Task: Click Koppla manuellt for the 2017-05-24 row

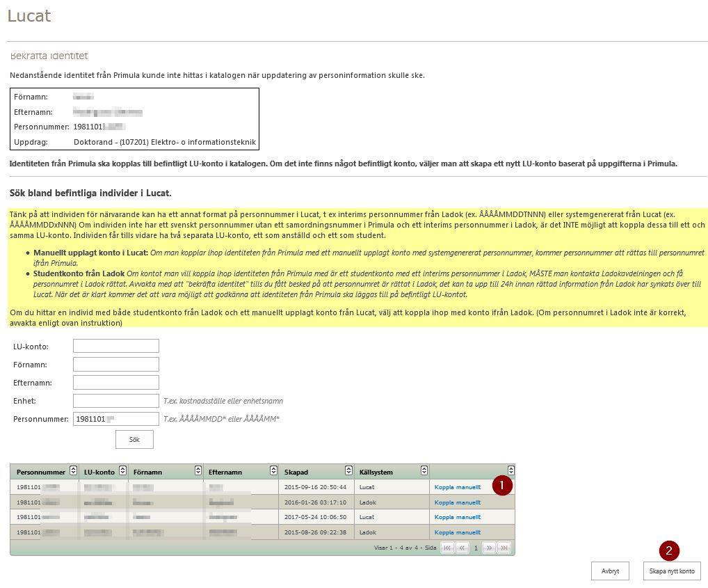Action: (458, 517)
